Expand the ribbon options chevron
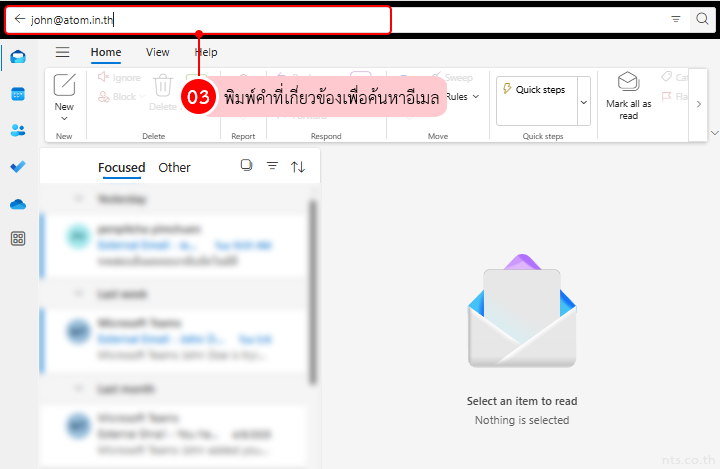 pos(714,133)
